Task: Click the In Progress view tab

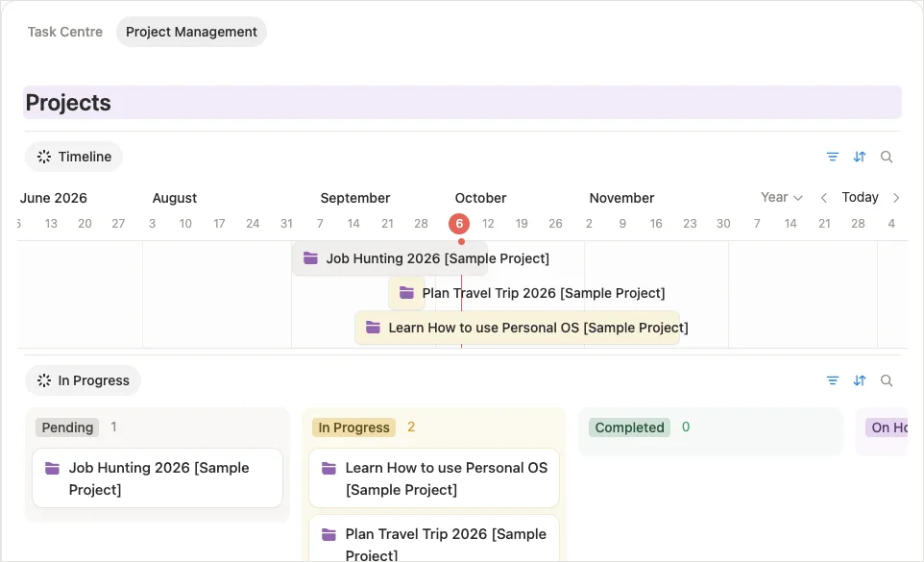Action: [83, 380]
